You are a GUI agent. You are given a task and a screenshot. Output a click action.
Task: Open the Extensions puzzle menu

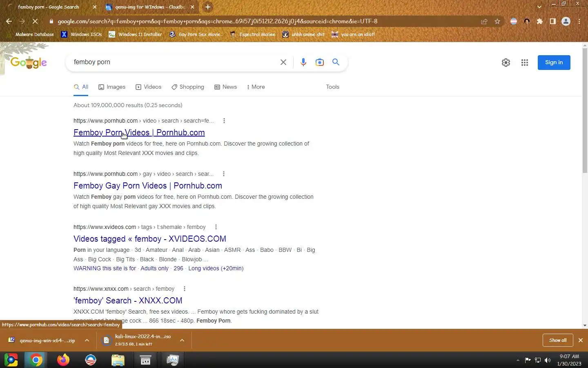tap(540, 21)
